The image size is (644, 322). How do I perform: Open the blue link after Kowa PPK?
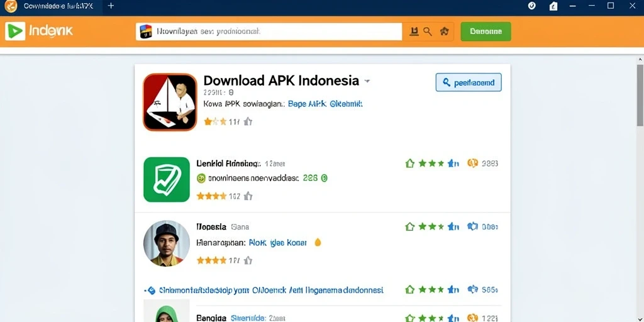coord(325,104)
